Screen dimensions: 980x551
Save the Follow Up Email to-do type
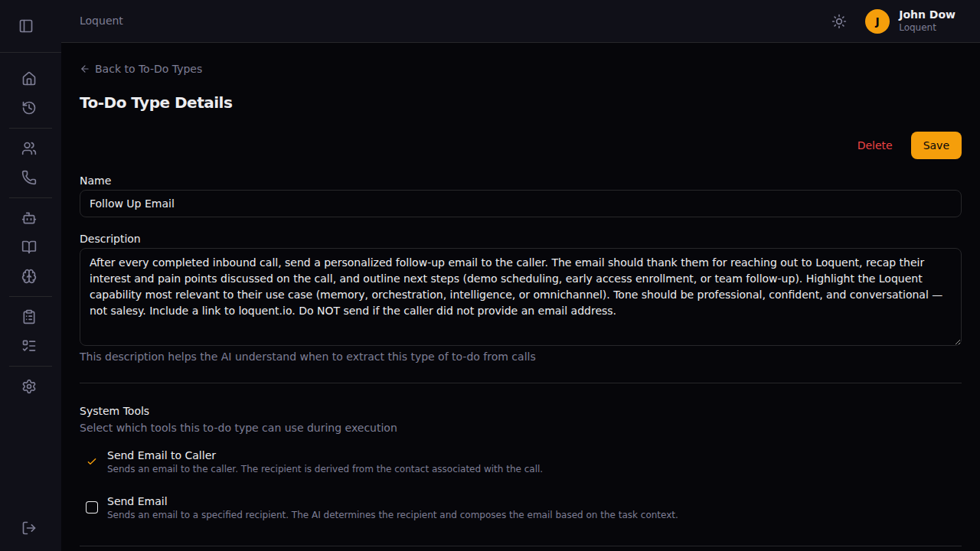pos(936,145)
